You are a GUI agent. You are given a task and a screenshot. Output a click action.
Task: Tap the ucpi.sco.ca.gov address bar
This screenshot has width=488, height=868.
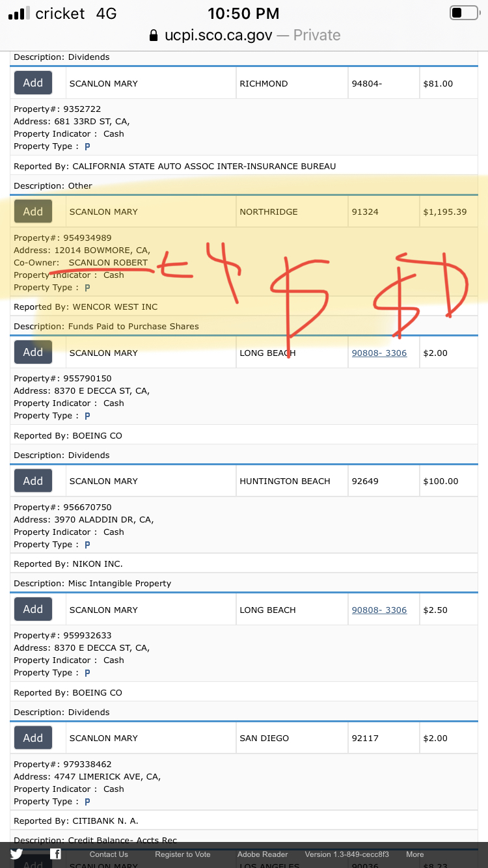244,35
